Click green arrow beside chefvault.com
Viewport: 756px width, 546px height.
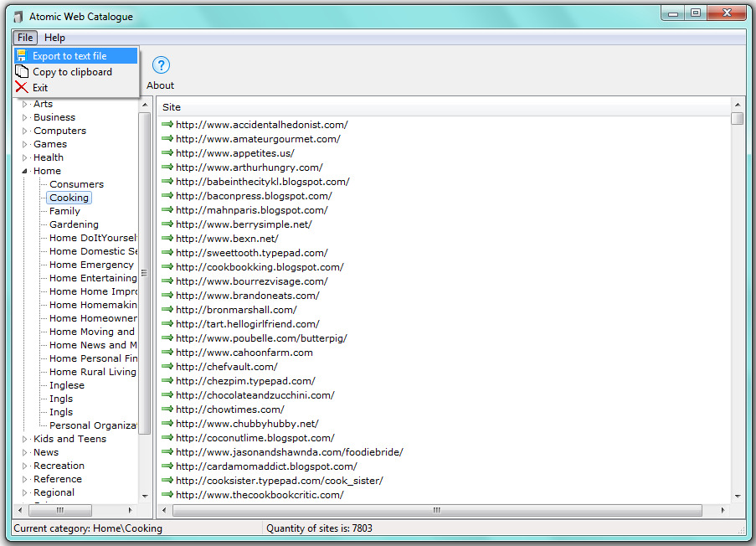[167, 367]
